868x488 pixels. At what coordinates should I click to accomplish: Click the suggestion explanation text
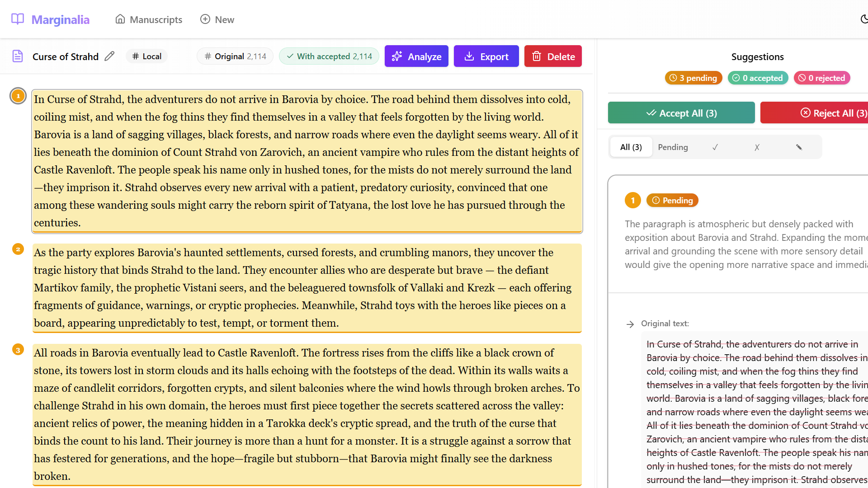point(746,244)
